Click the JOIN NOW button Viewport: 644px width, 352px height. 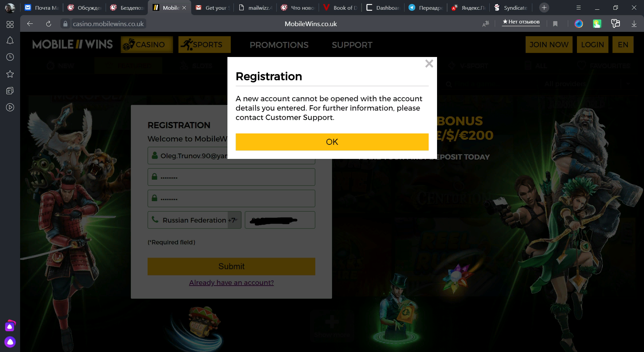coord(549,45)
